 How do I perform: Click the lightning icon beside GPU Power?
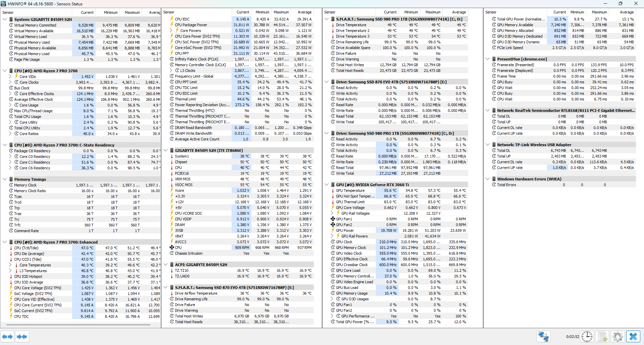[x=333, y=230]
